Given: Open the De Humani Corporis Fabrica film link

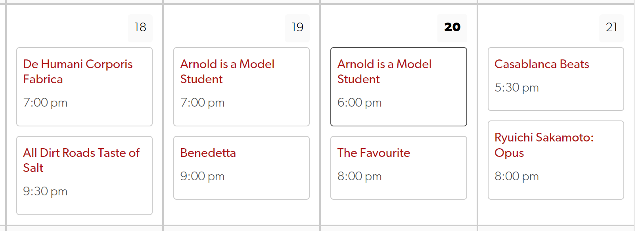Looking at the screenshot, I should click(78, 72).
